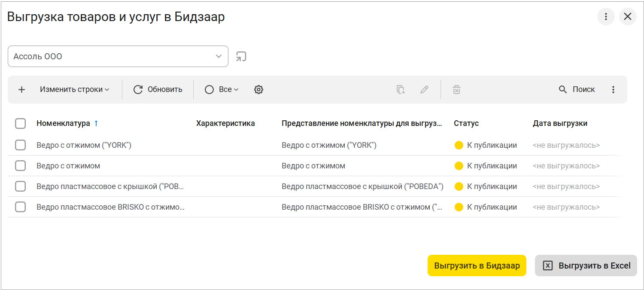The height and width of the screenshot is (290, 644).
Task: Open table settings gear icon
Action: (258, 89)
